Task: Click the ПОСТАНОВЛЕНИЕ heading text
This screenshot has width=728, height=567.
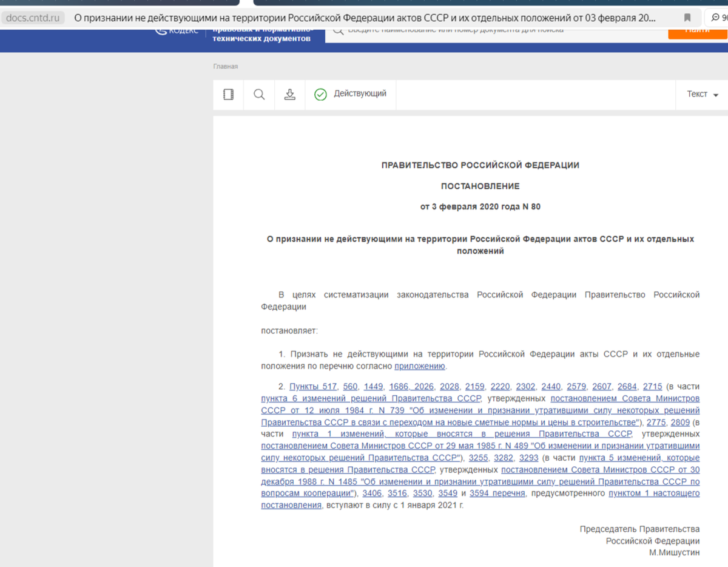Action: coord(480,186)
